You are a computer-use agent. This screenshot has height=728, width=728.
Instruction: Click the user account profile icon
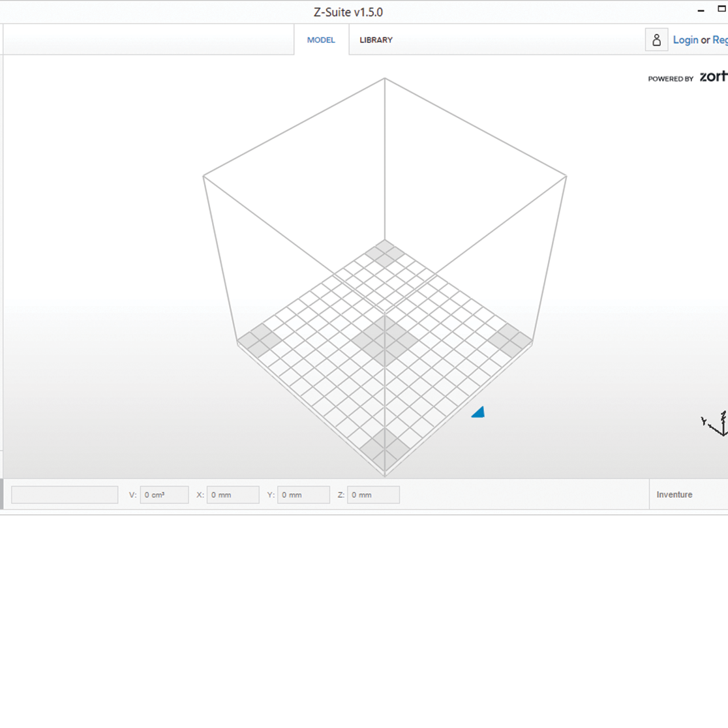click(657, 40)
